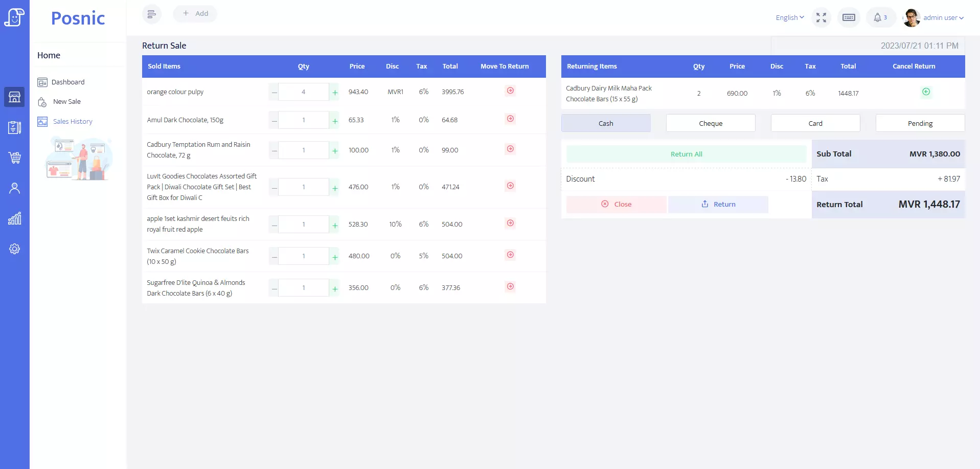The width and height of the screenshot is (980, 469).
Task: Select Cheque payment method
Action: 710,123
